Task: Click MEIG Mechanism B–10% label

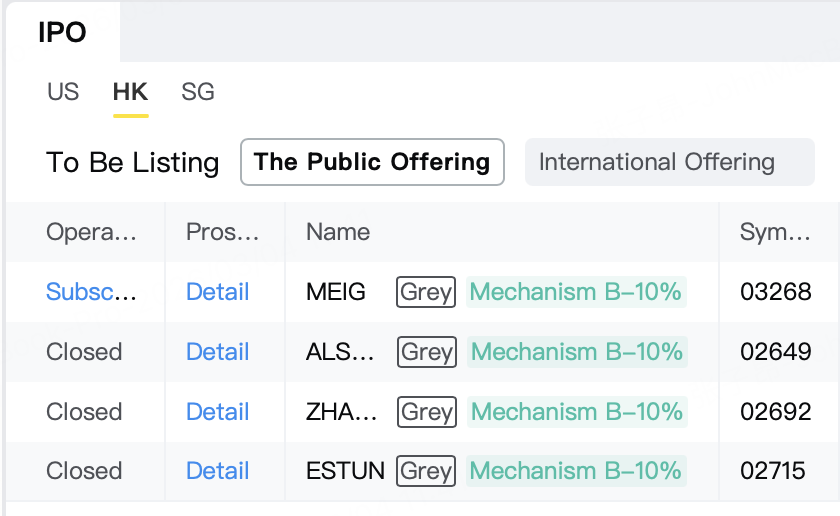Action: (576, 292)
